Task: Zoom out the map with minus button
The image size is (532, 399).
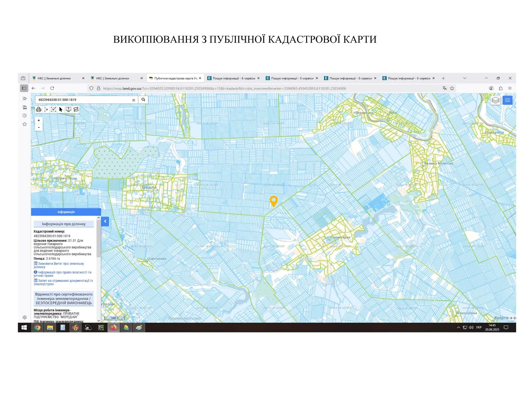Action: tap(39, 127)
